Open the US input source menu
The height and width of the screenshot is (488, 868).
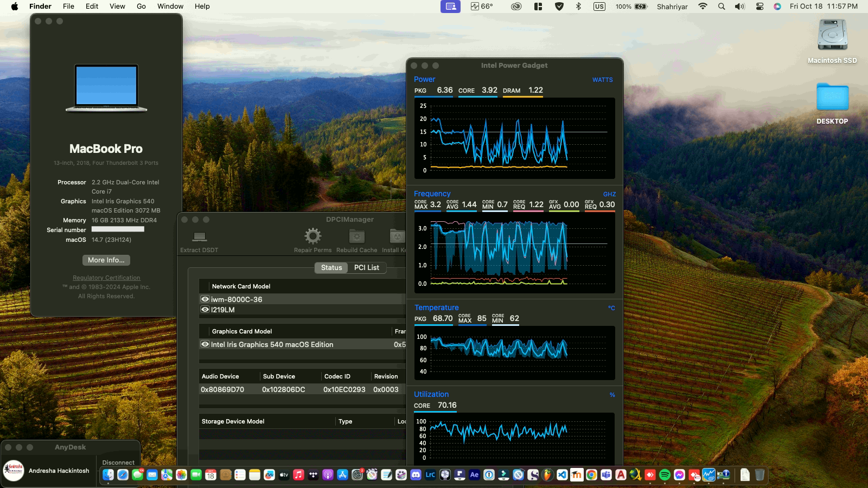tap(599, 7)
